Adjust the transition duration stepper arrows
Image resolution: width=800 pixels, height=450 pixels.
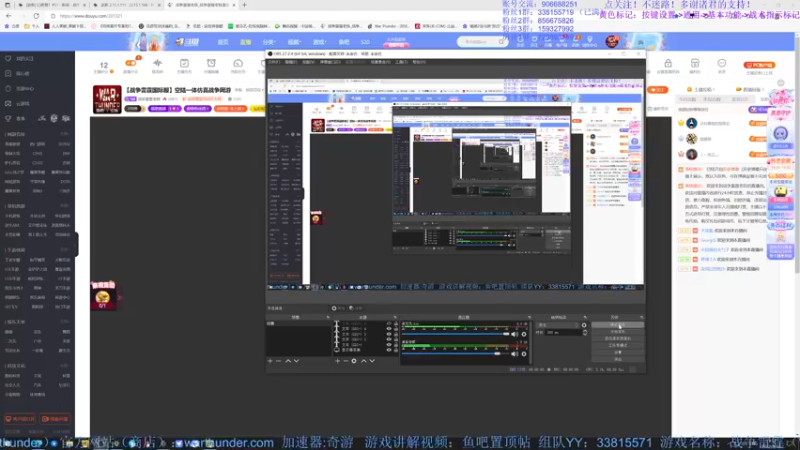585,333
